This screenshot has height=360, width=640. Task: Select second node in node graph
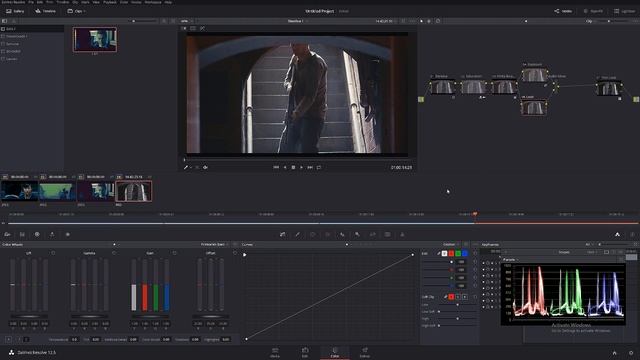tap(473, 87)
